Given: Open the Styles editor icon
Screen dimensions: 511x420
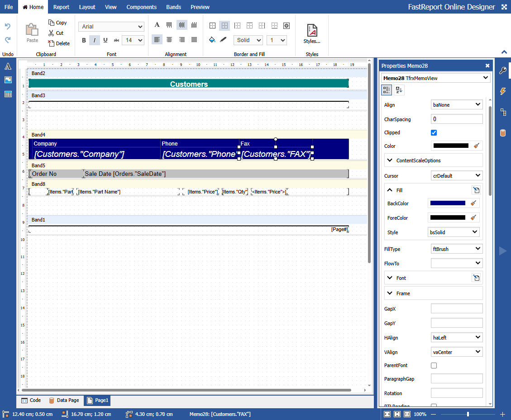Looking at the screenshot, I should tap(312, 33).
